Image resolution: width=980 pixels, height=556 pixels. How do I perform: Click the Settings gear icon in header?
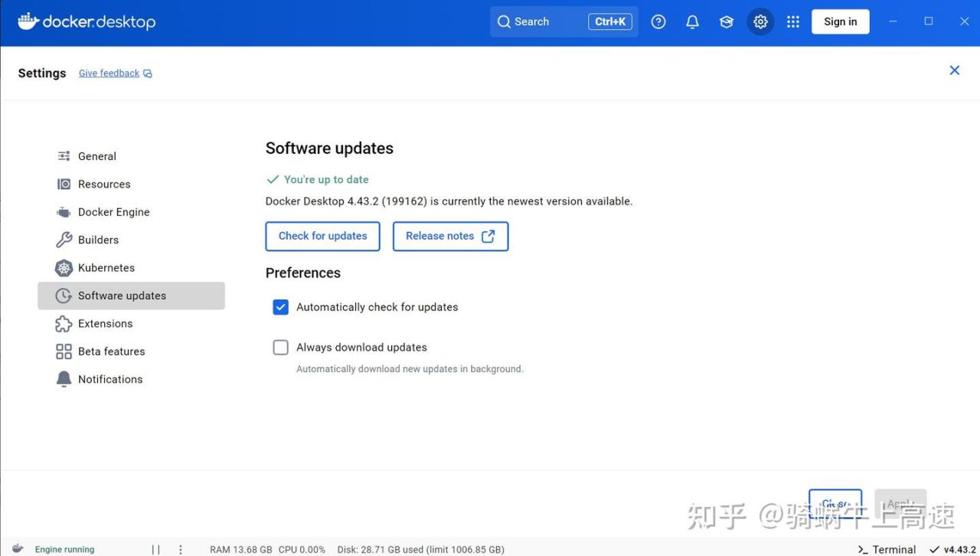[x=760, y=22]
